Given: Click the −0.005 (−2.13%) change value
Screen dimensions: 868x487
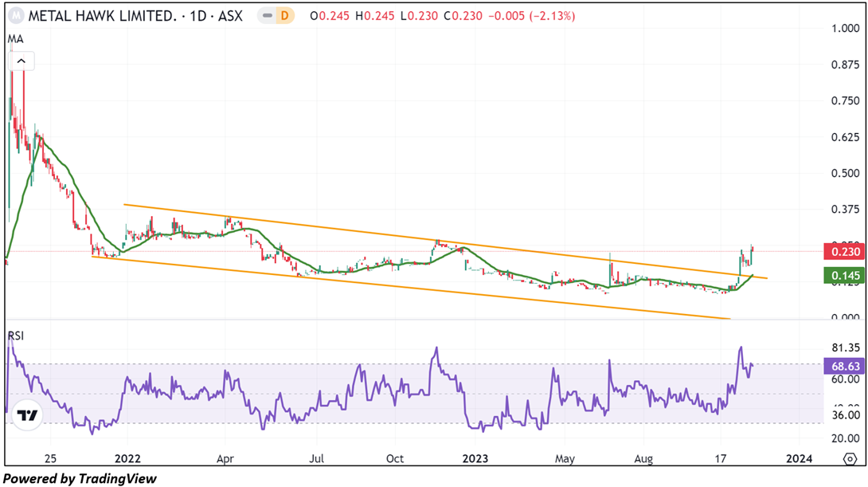Looking at the screenshot, I should 531,16.
